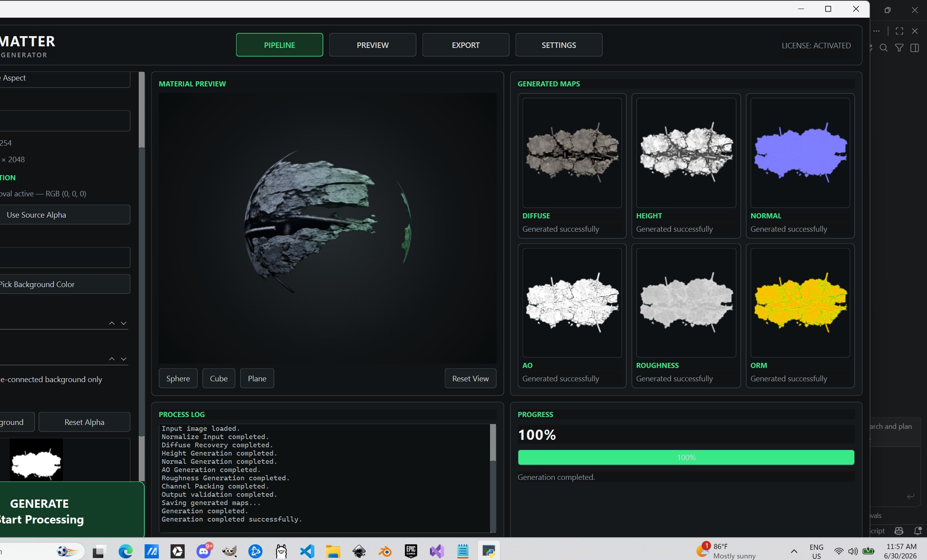This screenshot has width=927, height=560.
Task: Switch to the PIPELINE tab
Action: (x=279, y=45)
